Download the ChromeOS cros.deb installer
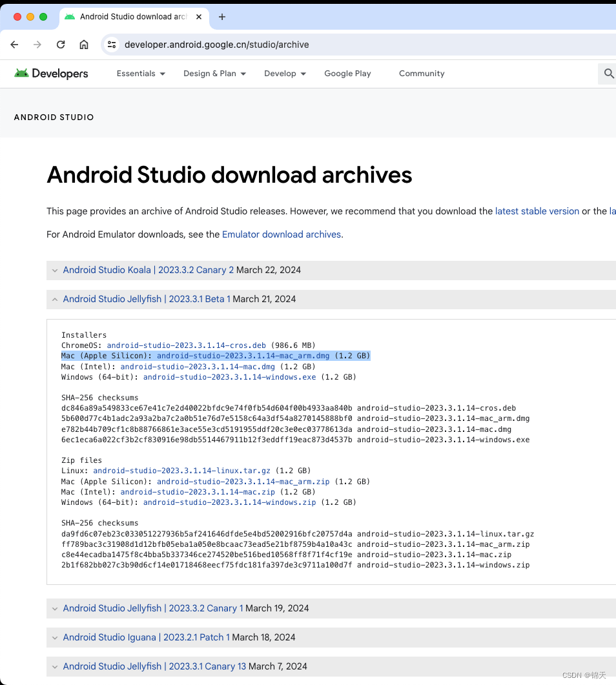 coord(186,345)
